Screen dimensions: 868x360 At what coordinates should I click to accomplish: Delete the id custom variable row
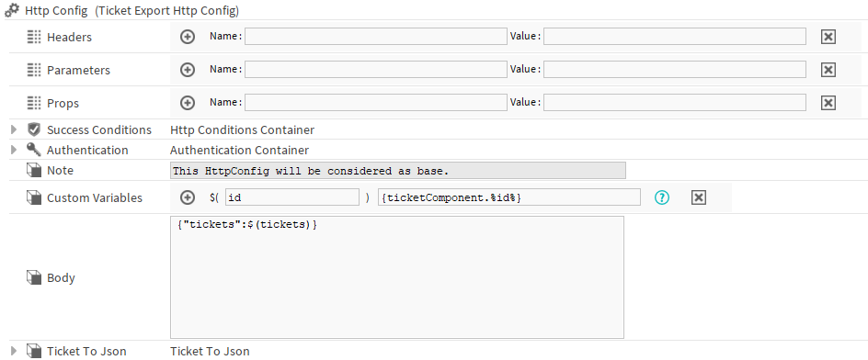[699, 197]
